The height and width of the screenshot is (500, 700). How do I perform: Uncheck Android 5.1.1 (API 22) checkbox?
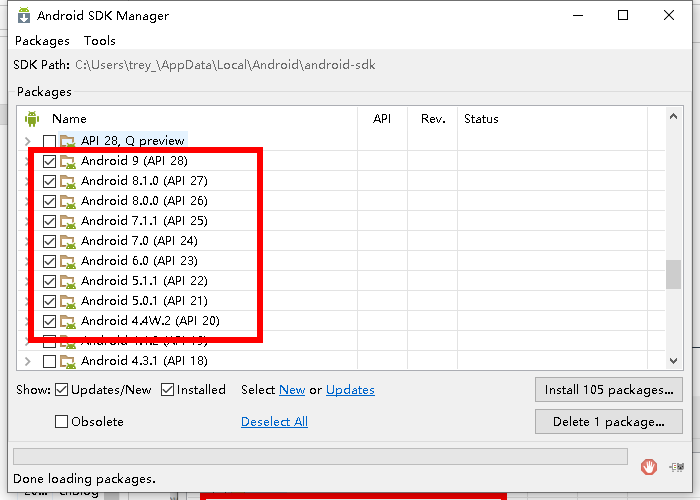click(x=49, y=281)
